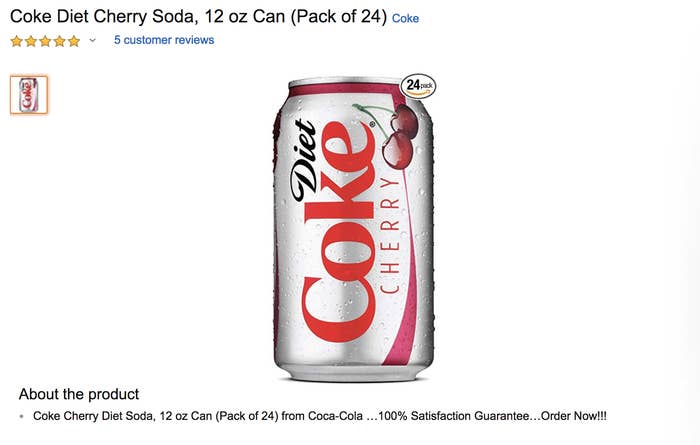Click the description bullet point marker
Viewport: 700px width, 445px height.
(21, 416)
